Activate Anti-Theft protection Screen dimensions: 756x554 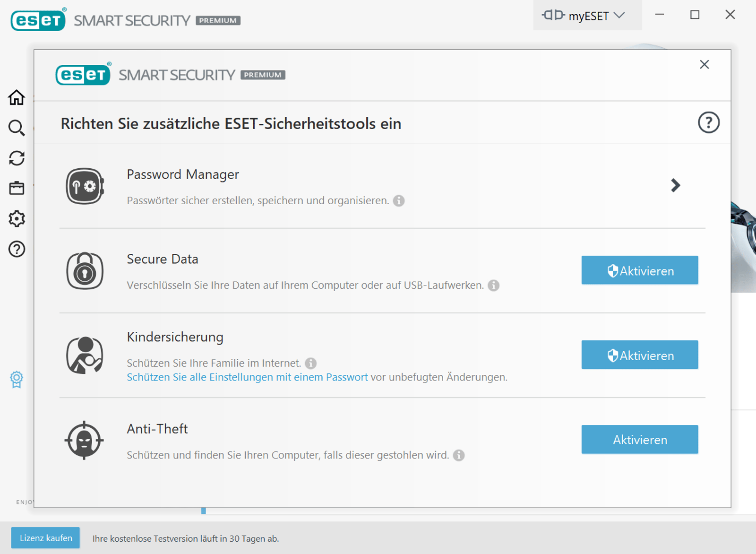(x=639, y=439)
